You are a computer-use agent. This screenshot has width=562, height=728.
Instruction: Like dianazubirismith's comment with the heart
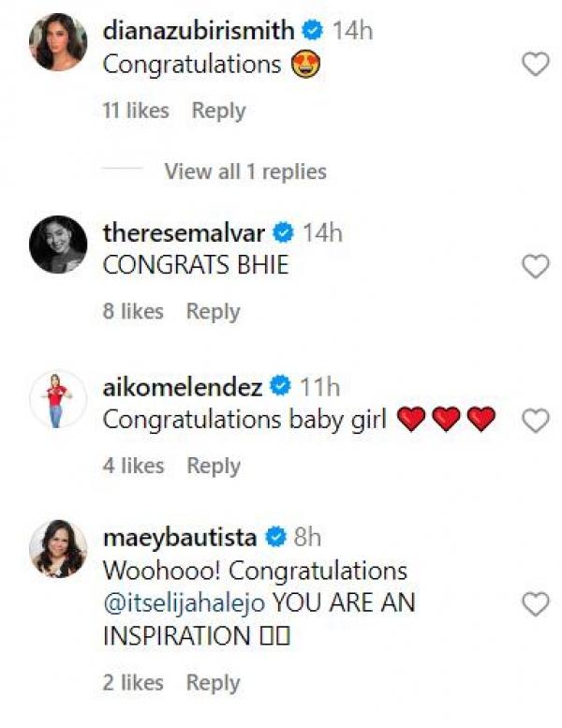535,65
